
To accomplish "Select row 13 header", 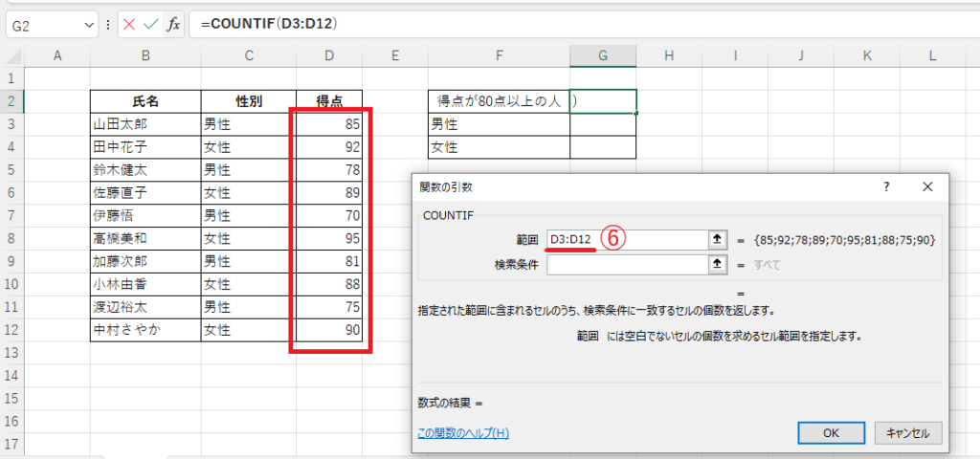I will (x=11, y=353).
